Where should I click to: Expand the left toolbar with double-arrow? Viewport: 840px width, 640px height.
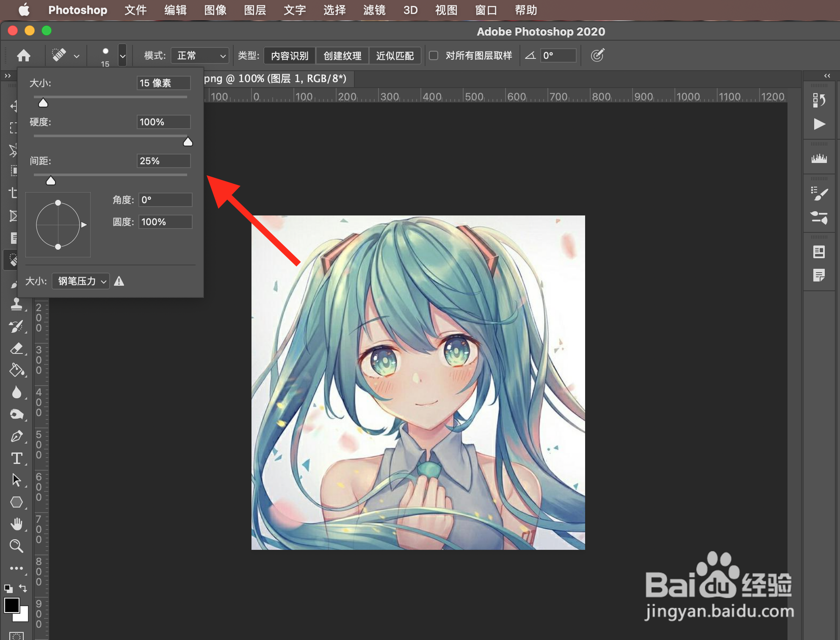pyautogui.click(x=8, y=76)
